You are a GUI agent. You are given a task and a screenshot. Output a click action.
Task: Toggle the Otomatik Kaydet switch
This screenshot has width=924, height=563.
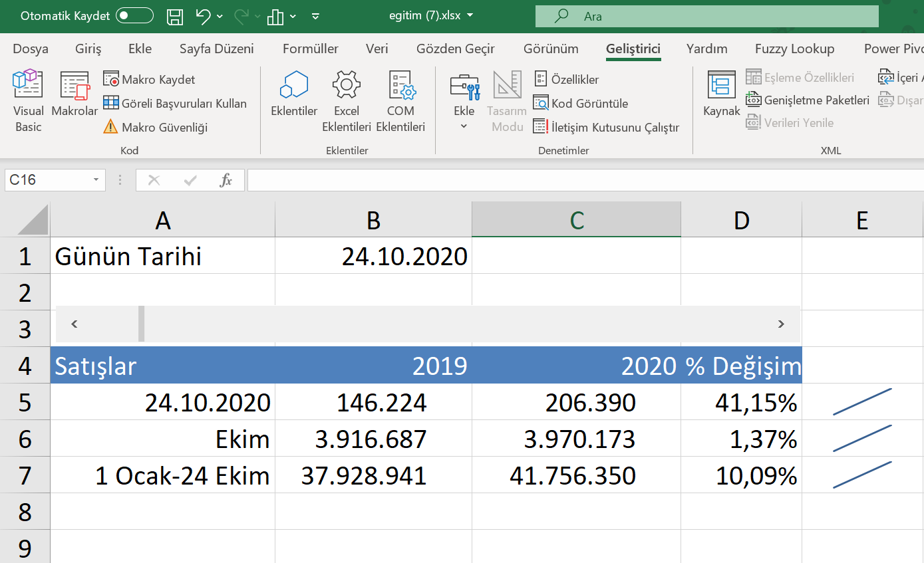[x=134, y=16]
